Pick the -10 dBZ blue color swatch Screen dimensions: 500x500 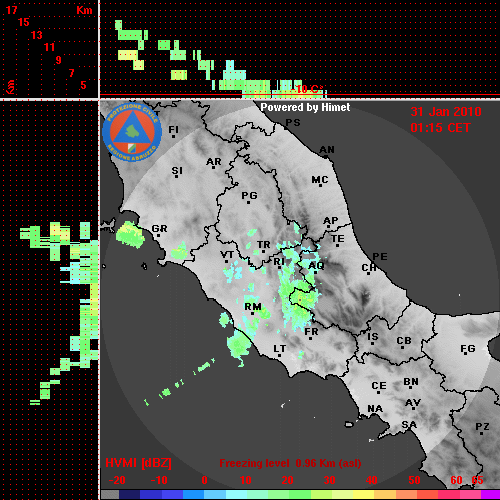pos(159,495)
